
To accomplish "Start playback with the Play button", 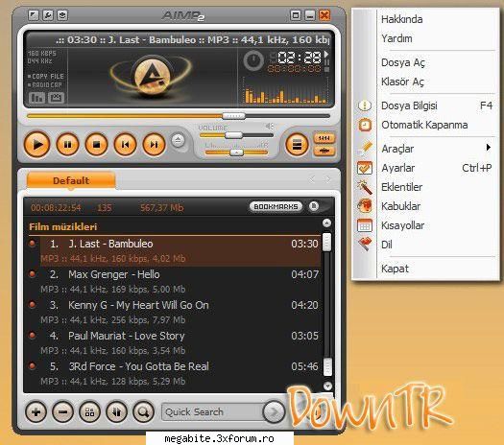I will [37, 145].
